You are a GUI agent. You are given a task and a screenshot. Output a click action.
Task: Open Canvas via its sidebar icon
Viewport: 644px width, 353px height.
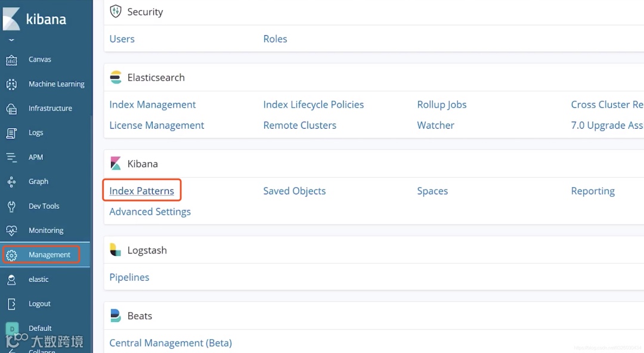click(x=11, y=60)
